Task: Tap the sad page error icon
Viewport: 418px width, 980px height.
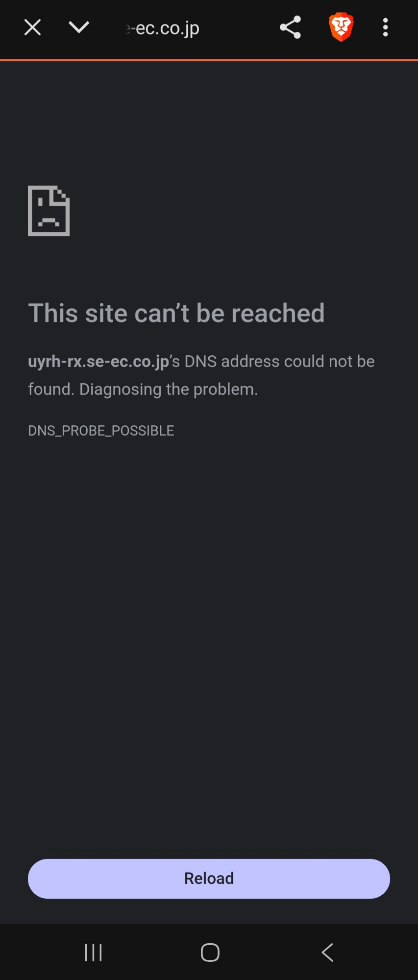Action: point(49,211)
